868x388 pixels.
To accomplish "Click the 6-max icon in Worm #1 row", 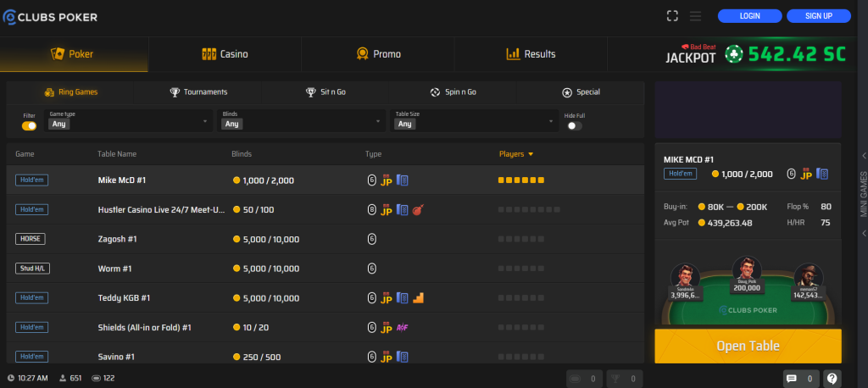I will pyautogui.click(x=372, y=269).
